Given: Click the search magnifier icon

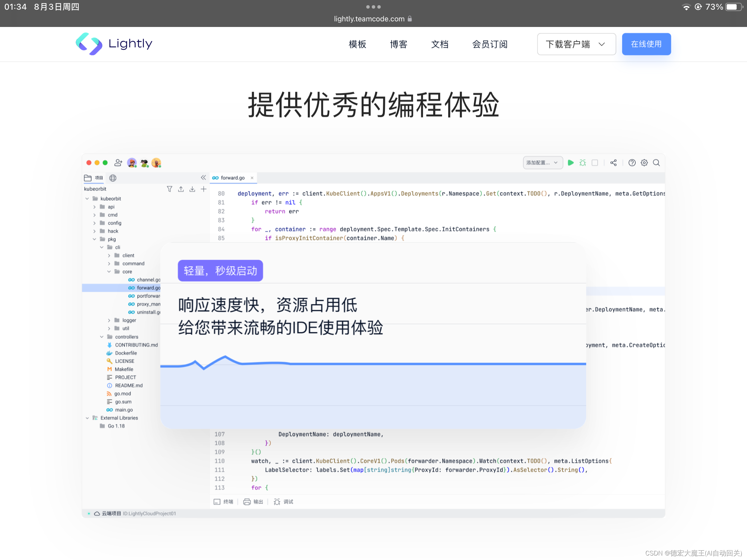Looking at the screenshot, I should pyautogui.click(x=656, y=162).
